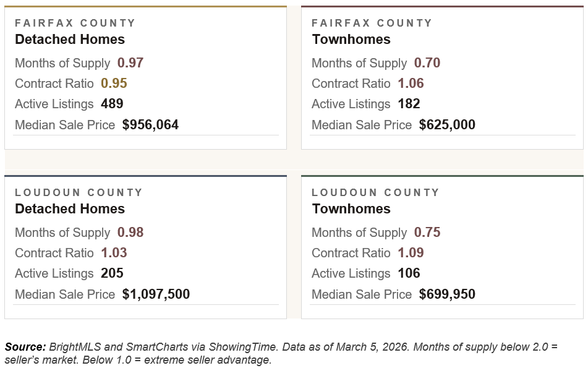Click the Fairfax County Detached Homes heading

click(x=70, y=40)
